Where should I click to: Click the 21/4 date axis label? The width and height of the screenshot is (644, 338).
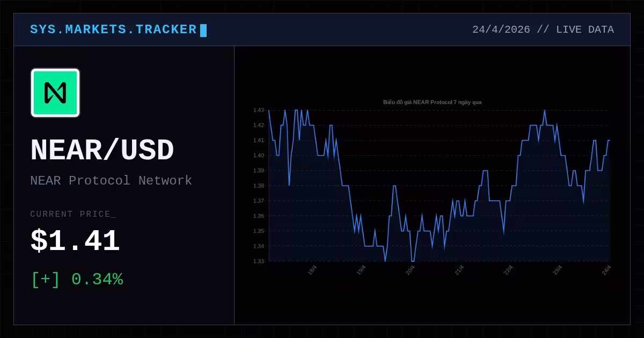tap(459, 270)
